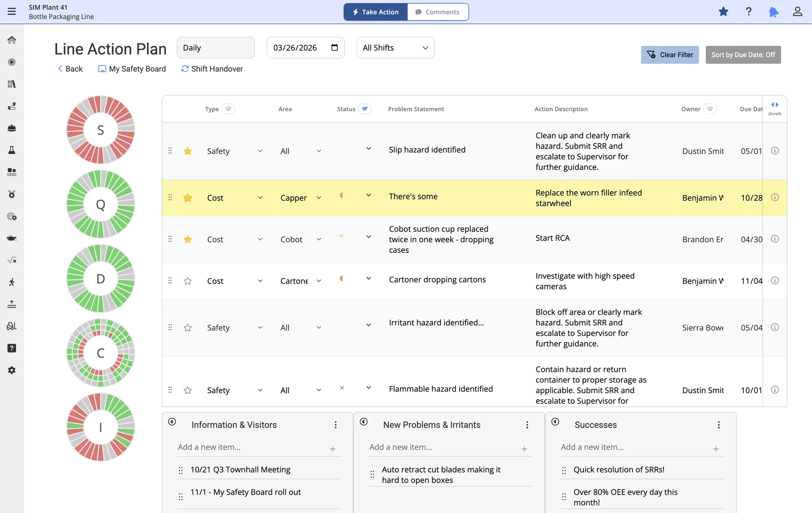Open the Owner column filter

710,109
